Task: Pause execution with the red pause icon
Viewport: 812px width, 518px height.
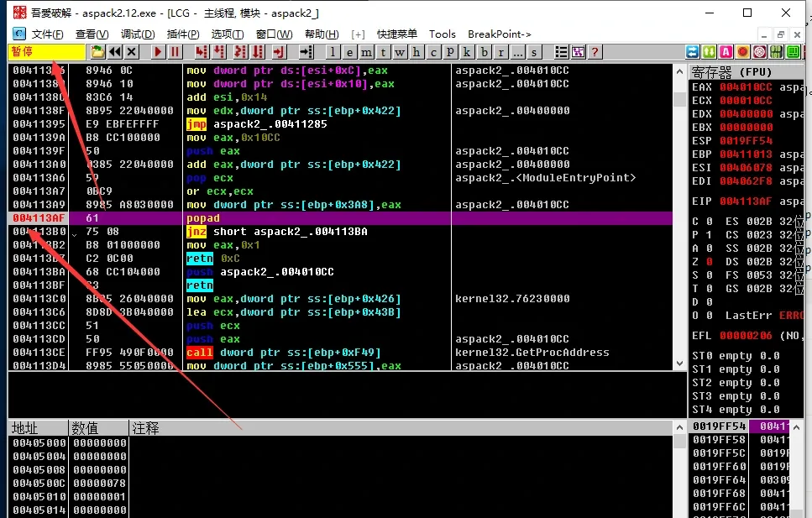Action: tap(175, 52)
